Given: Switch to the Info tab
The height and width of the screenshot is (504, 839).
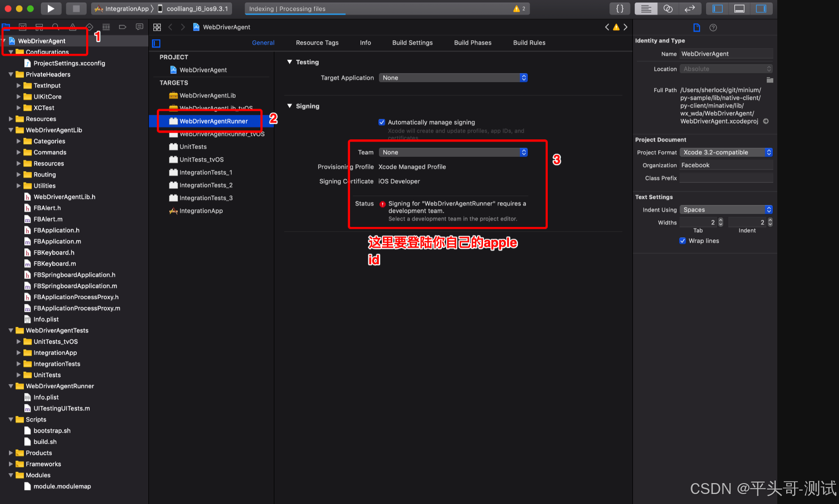Looking at the screenshot, I should (x=365, y=43).
